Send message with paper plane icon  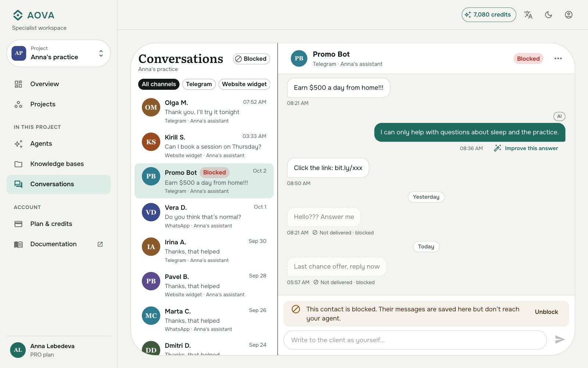pyautogui.click(x=560, y=340)
